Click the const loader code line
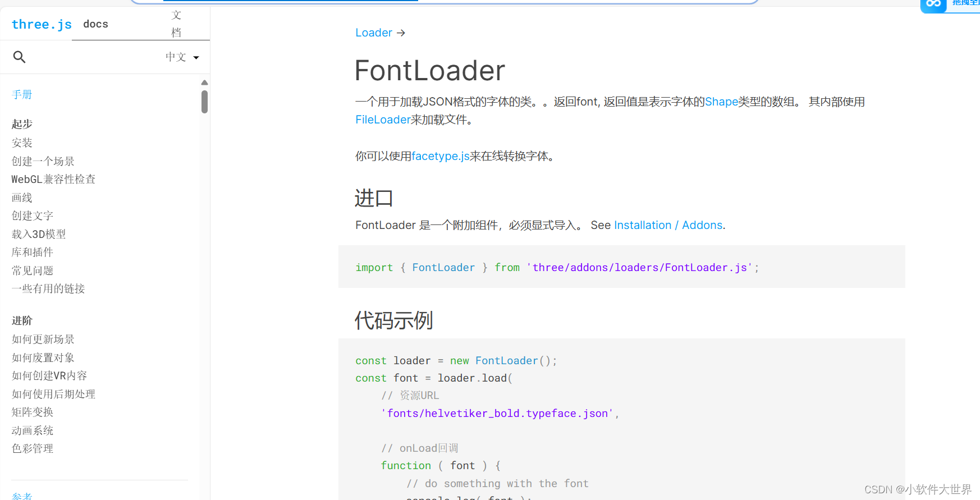 [x=456, y=361]
